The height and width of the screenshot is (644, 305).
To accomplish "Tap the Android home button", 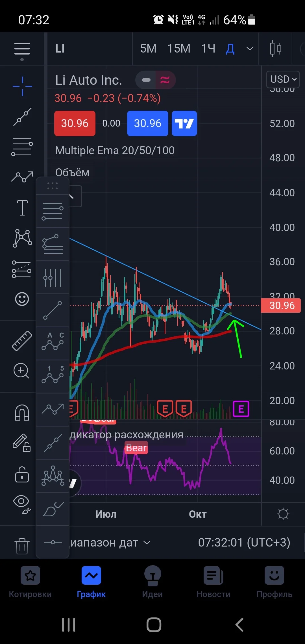I will click(x=154, y=625).
